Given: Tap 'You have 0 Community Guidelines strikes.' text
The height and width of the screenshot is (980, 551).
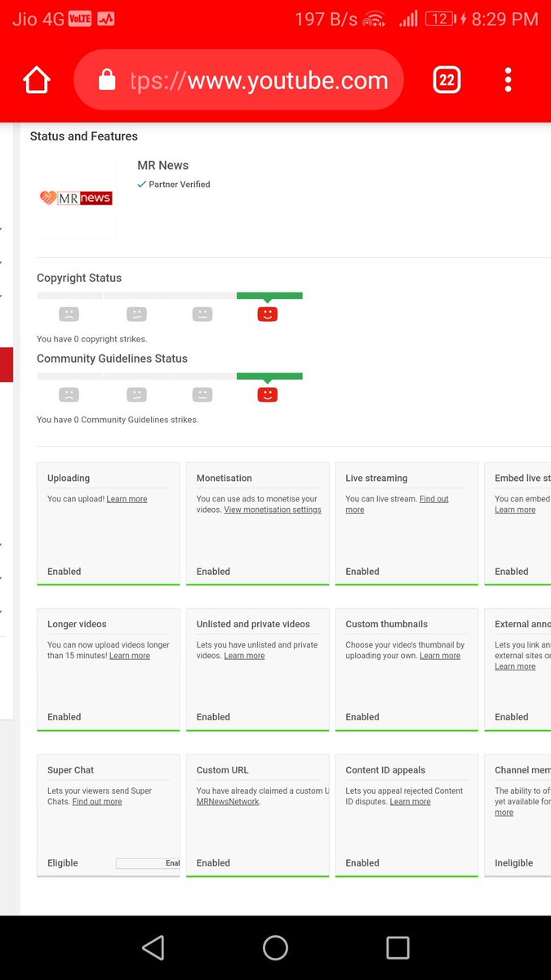Looking at the screenshot, I should point(118,420).
